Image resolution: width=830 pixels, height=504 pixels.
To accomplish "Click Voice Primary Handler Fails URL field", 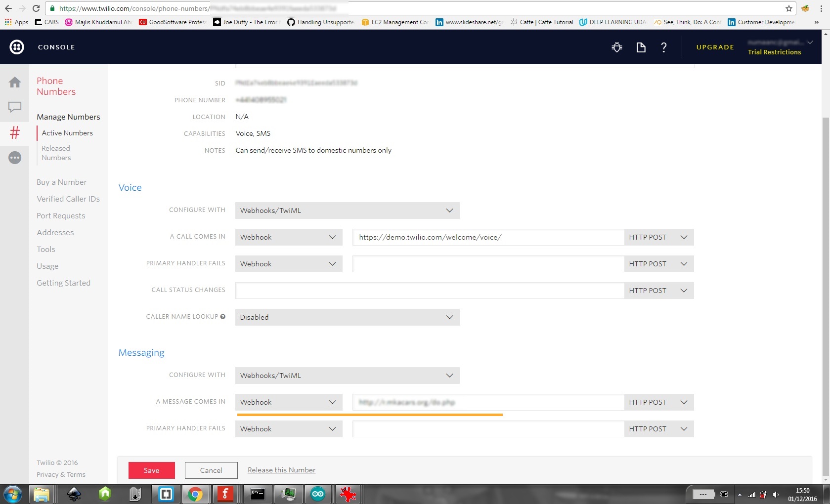I will coord(488,264).
